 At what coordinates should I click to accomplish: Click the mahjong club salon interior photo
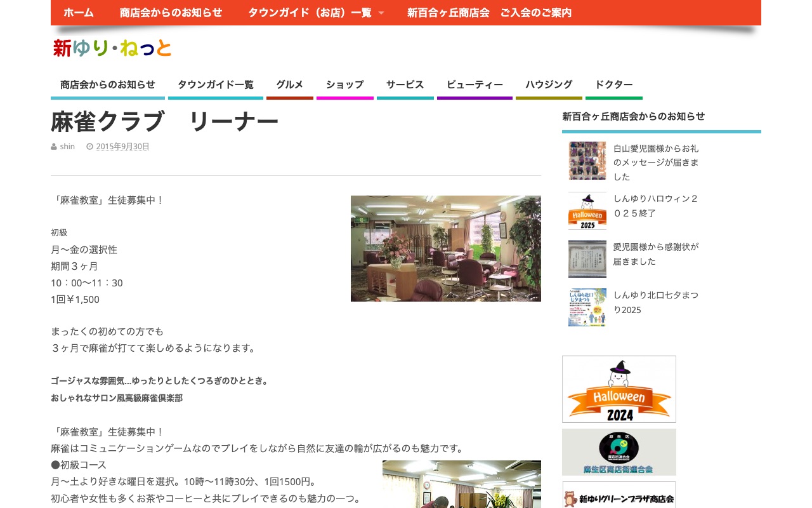(x=445, y=248)
